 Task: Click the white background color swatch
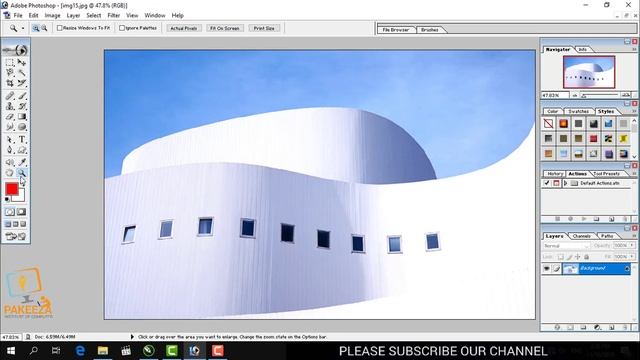point(20,198)
